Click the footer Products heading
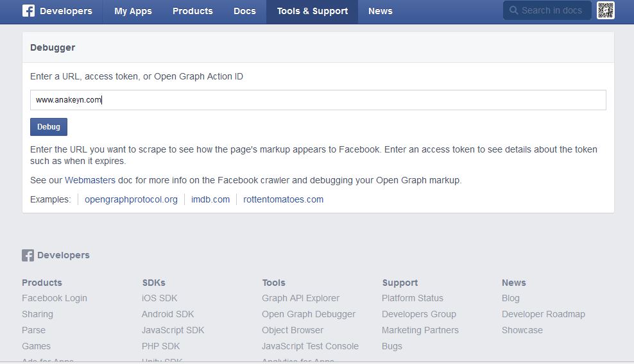Screen dimensions: 634x364 42,283
